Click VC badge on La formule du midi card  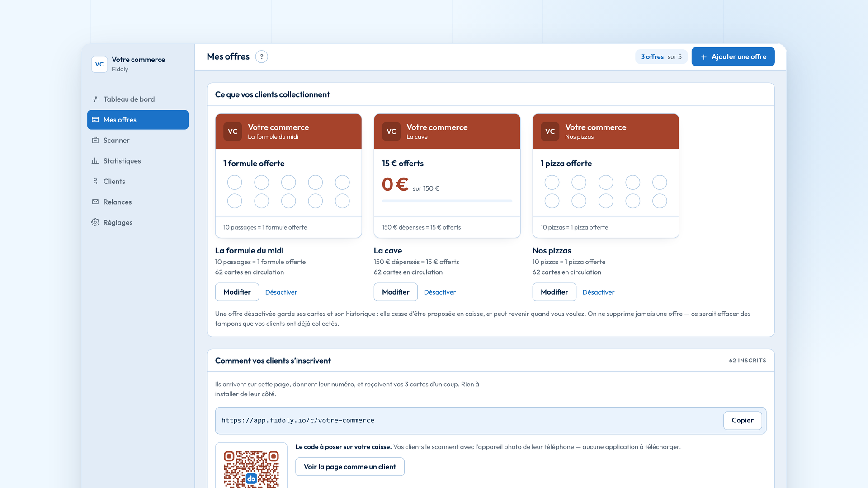[x=233, y=131]
